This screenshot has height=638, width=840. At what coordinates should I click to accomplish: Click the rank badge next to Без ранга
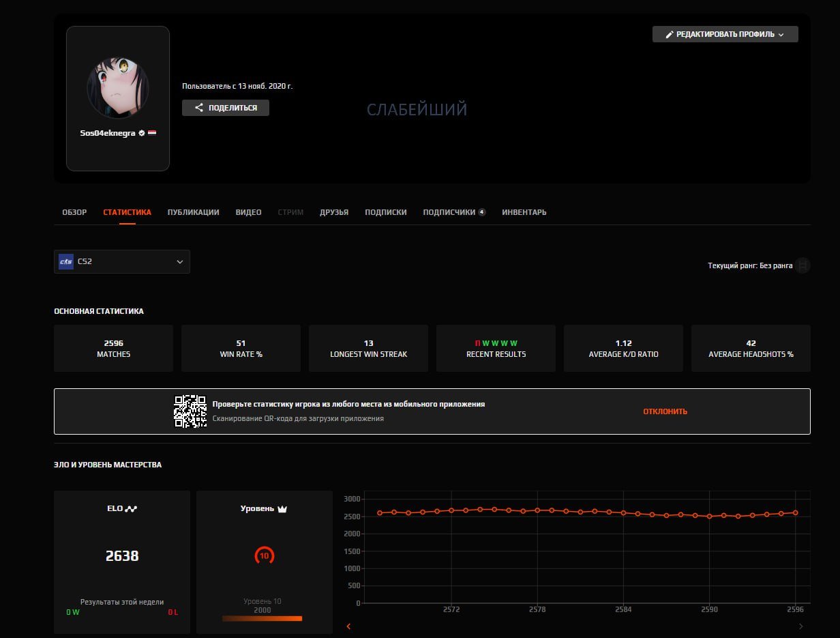(x=802, y=265)
